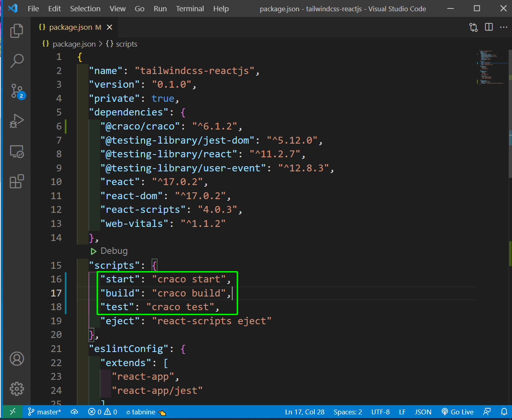
Task: Click the pointing hand icon next to tabnine
Action: coord(162,412)
